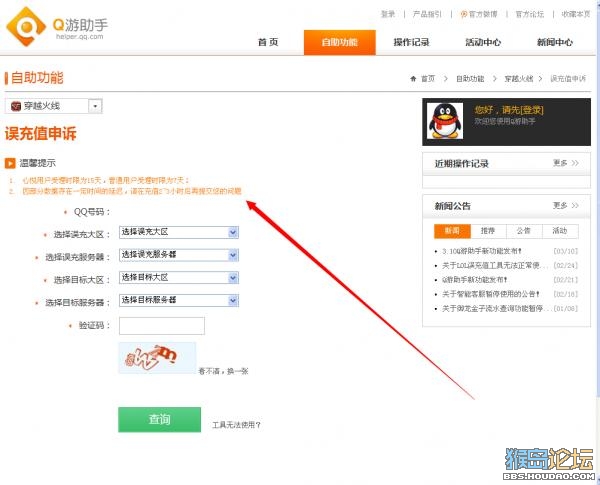
Task: Open the 产品指引 top link
Action: pyautogui.click(x=427, y=14)
